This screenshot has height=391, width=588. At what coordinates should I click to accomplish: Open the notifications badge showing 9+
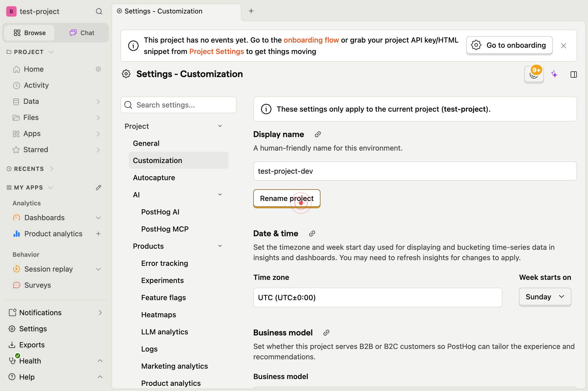[534, 74]
